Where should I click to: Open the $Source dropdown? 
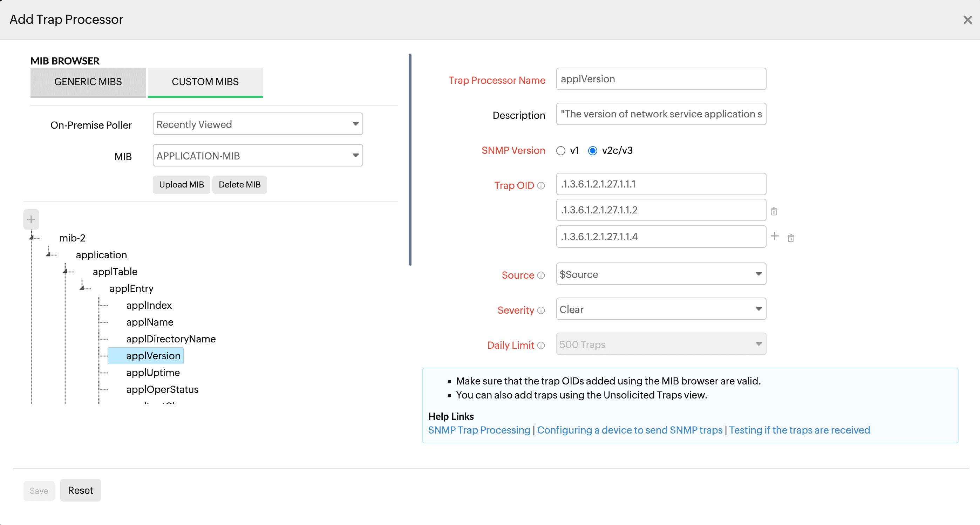(x=660, y=274)
